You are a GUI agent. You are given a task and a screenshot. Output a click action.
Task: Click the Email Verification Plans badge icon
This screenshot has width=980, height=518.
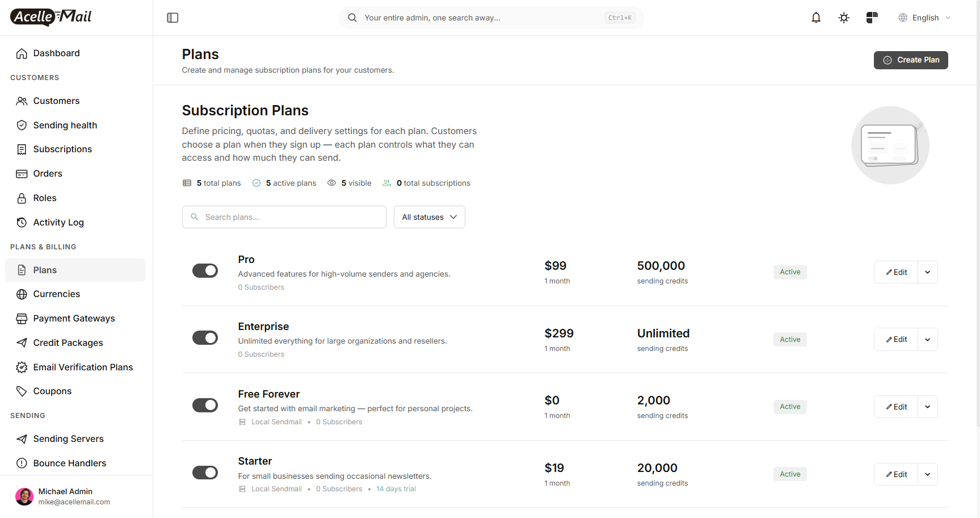point(22,367)
